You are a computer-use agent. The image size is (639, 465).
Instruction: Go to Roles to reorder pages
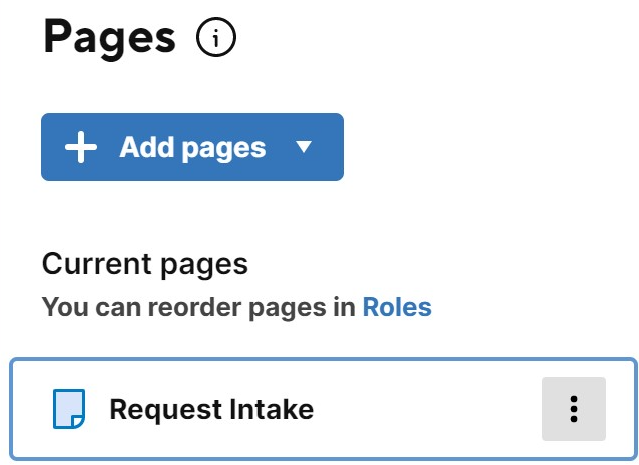[397, 307]
